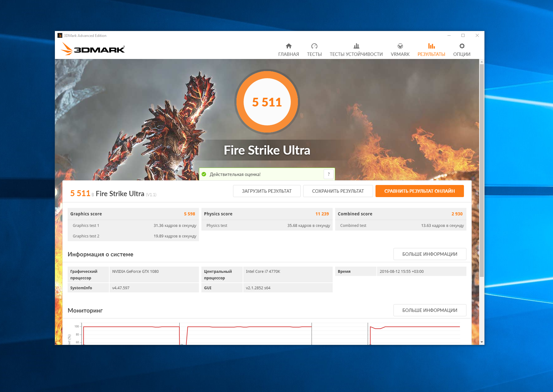Image resolution: width=553 pixels, height=392 pixels.
Task: Open the VRMARK icon
Action: (x=400, y=46)
